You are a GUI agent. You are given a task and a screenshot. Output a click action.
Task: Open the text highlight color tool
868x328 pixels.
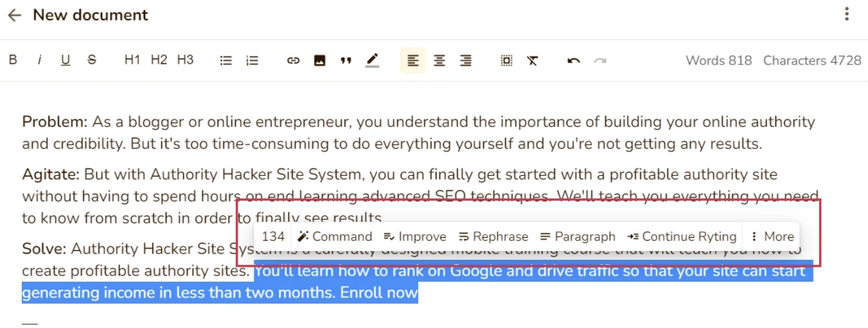[x=372, y=61]
